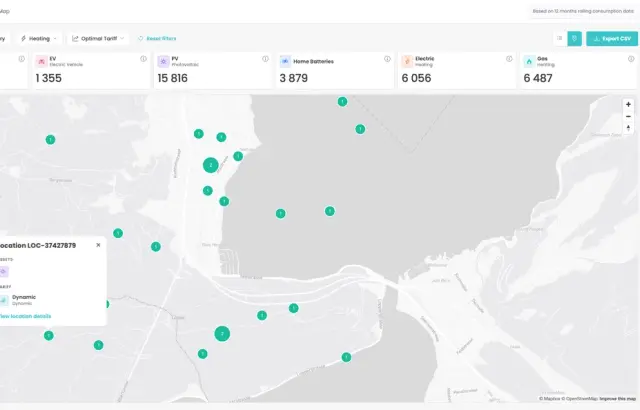Open View location details link
Image resolution: width=640 pixels, height=410 pixels.
pos(25,316)
